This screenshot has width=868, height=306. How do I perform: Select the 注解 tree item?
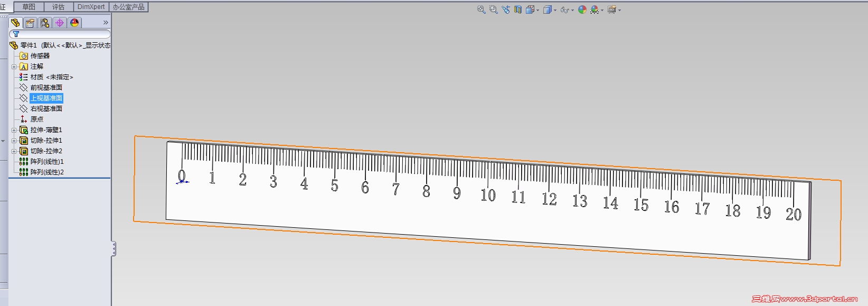point(37,67)
